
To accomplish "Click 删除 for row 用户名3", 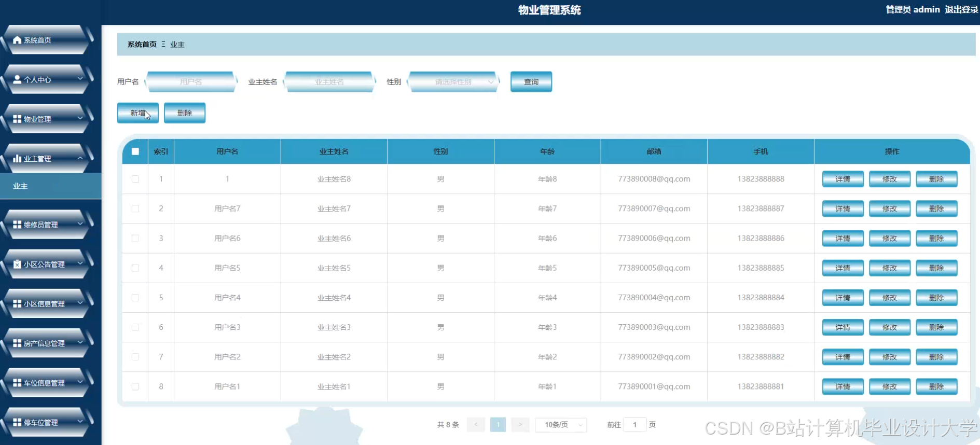I will click(936, 327).
